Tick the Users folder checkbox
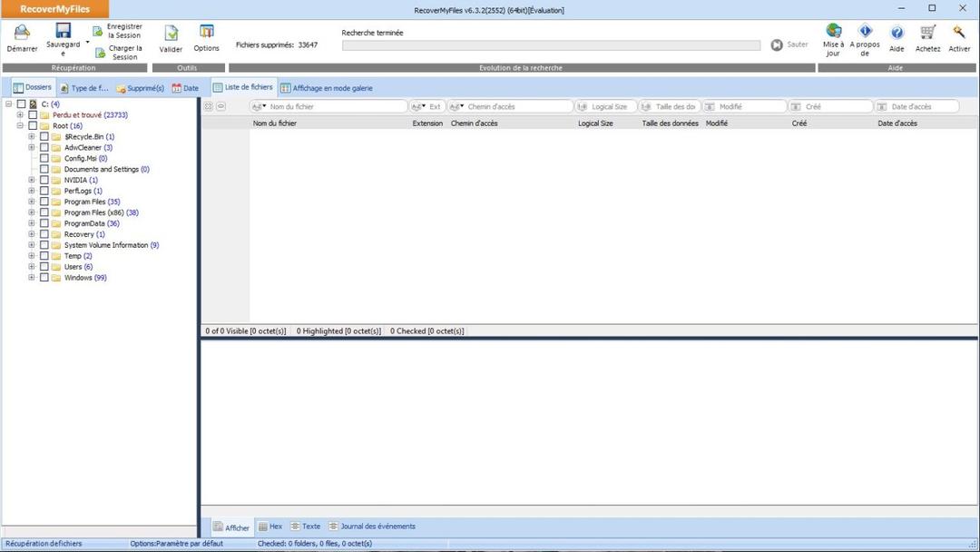The height and width of the screenshot is (552, 980). click(x=44, y=267)
